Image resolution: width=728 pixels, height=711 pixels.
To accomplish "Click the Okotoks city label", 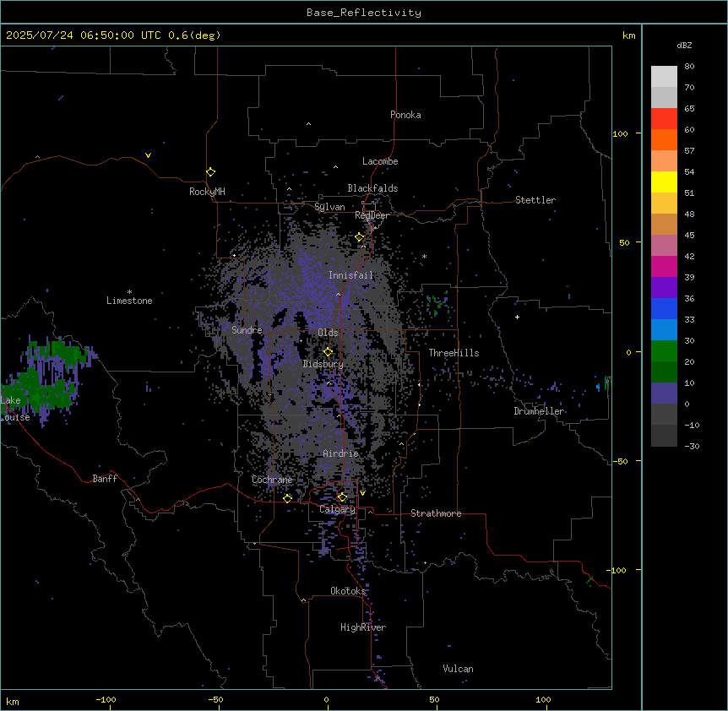I will [x=348, y=591].
